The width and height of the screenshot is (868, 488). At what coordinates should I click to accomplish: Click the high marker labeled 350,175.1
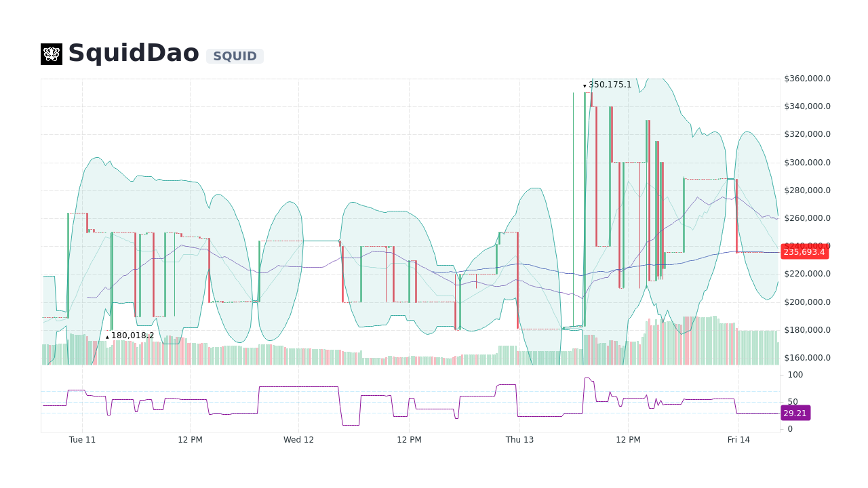pos(608,85)
